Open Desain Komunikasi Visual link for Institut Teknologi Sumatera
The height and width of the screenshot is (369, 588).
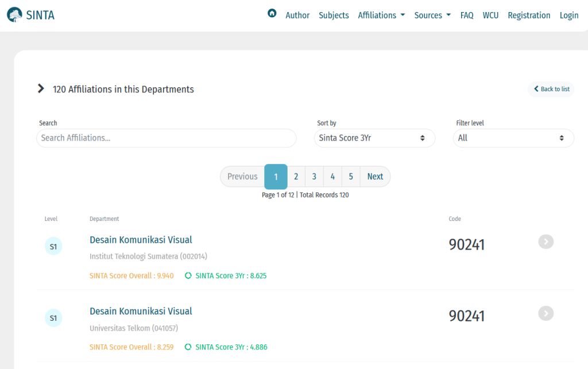point(141,240)
